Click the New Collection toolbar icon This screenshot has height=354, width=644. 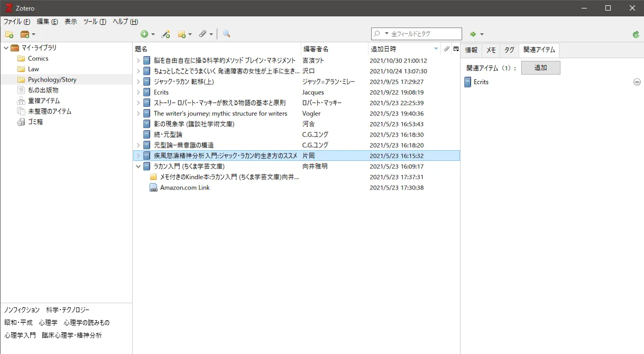(x=9, y=34)
